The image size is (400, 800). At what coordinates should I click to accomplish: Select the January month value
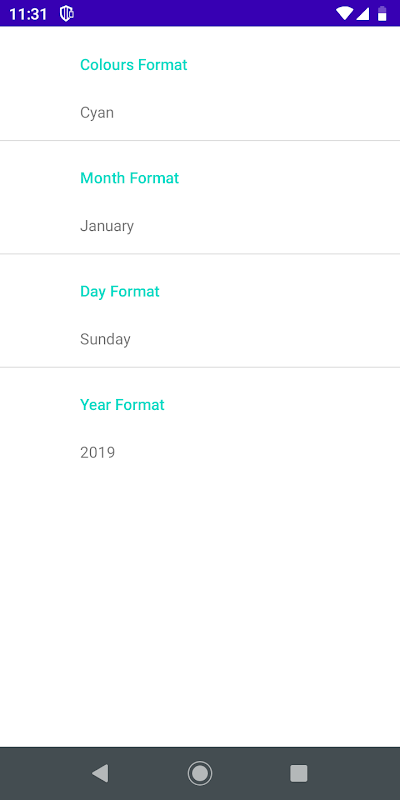(x=107, y=226)
